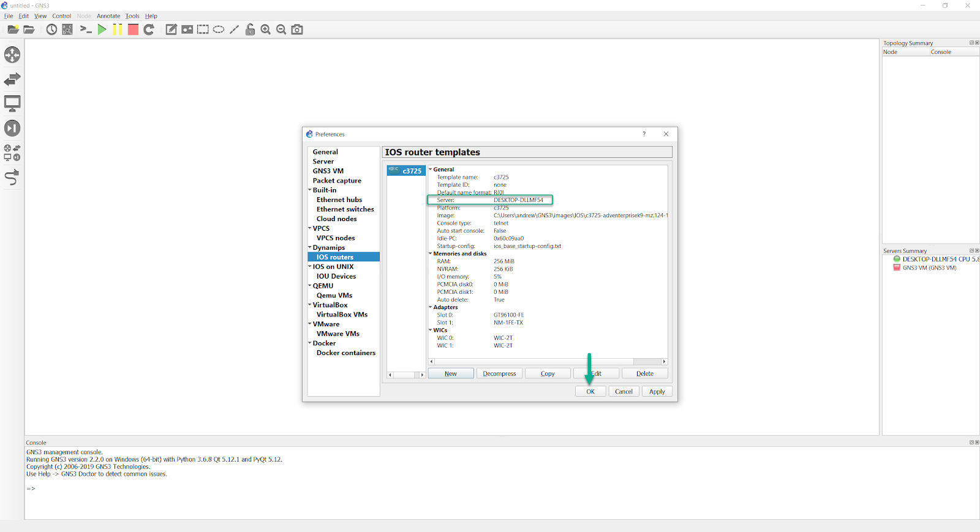Collapse the Memories and disks group

coord(431,253)
